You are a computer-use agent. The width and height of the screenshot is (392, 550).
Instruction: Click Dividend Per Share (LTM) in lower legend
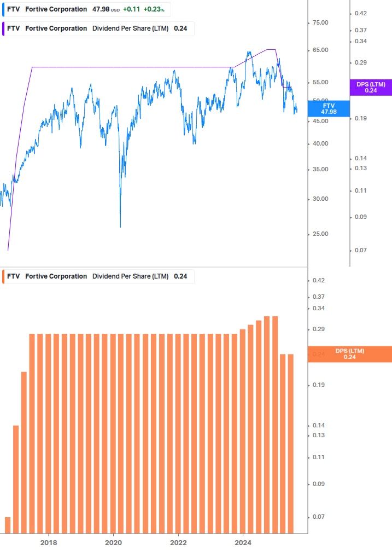[130, 276]
